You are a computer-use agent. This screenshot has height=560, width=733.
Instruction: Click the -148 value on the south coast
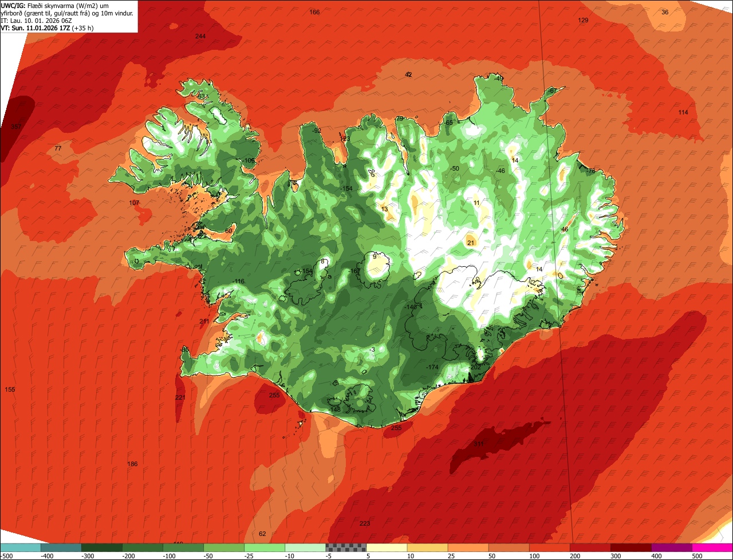coord(334,409)
